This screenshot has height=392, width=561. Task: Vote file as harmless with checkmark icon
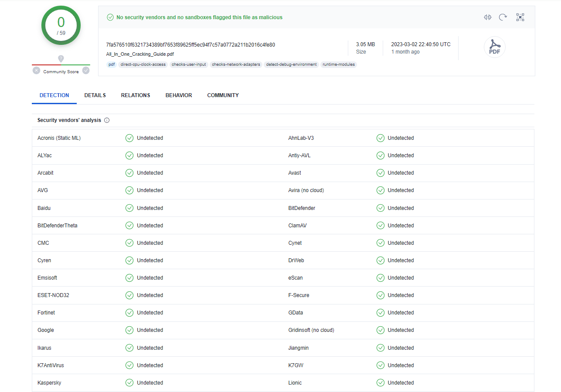point(86,71)
